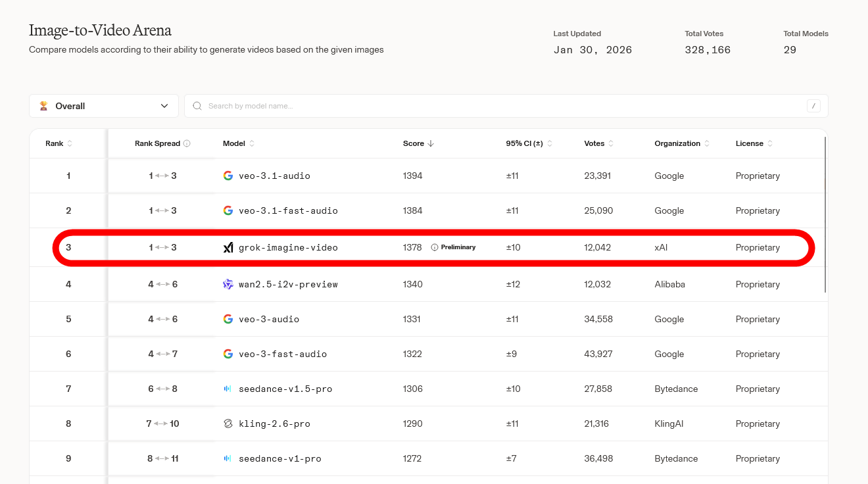Click the Google logo beside veo-3.1-audio

point(228,176)
